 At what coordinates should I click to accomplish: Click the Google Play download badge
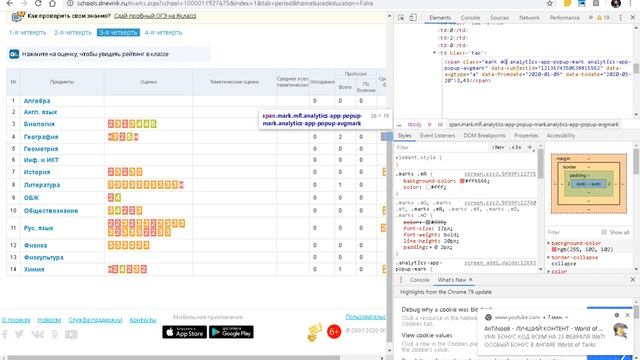click(x=231, y=332)
